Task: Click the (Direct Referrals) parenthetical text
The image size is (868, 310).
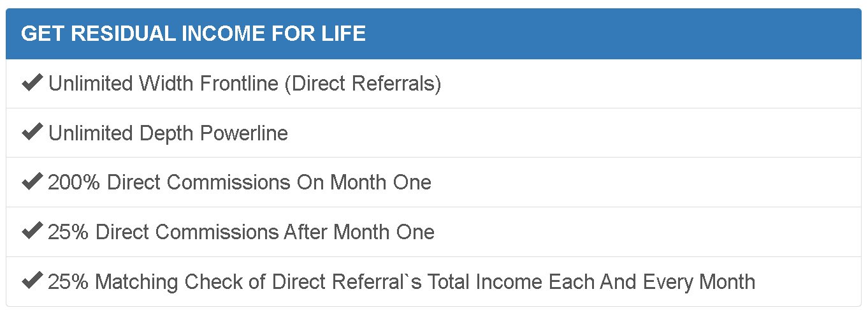Action: click(363, 84)
